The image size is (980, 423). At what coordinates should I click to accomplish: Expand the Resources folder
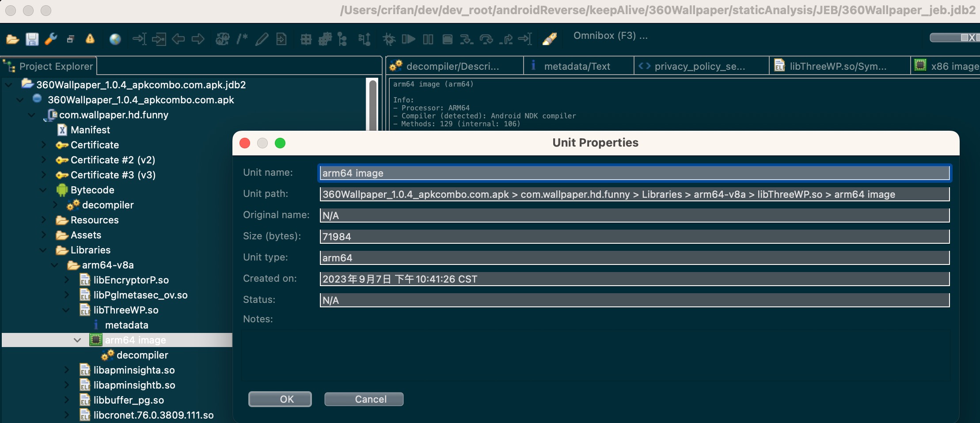[43, 220]
